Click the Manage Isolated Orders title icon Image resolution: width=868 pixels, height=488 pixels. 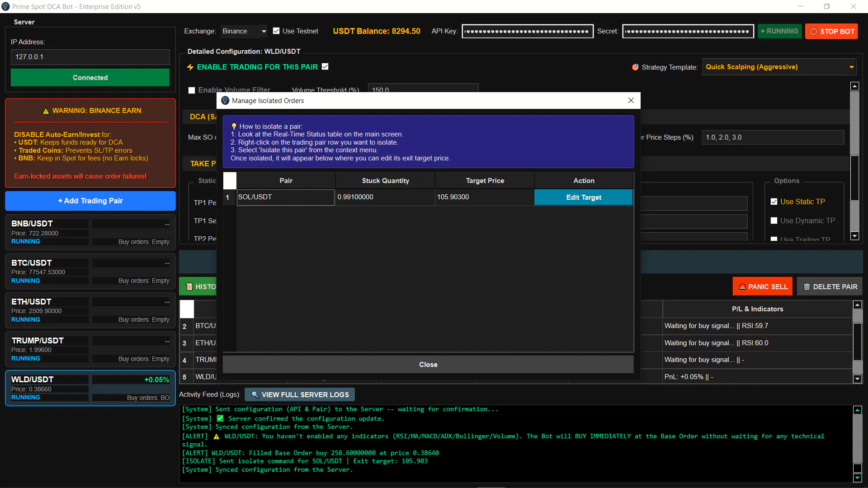click(225, 100)
